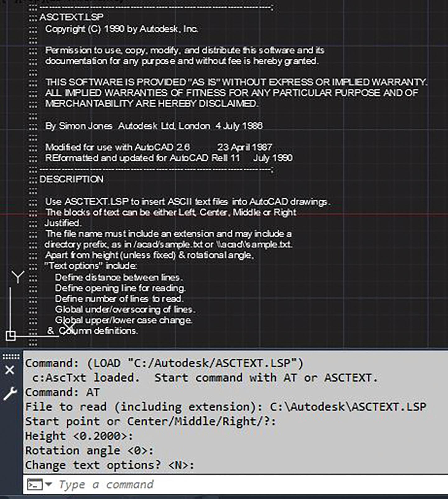Click the "Start point or Center/Middle/Right/?:" history line
The image size is (448, 499).
[x=150, y=422]
